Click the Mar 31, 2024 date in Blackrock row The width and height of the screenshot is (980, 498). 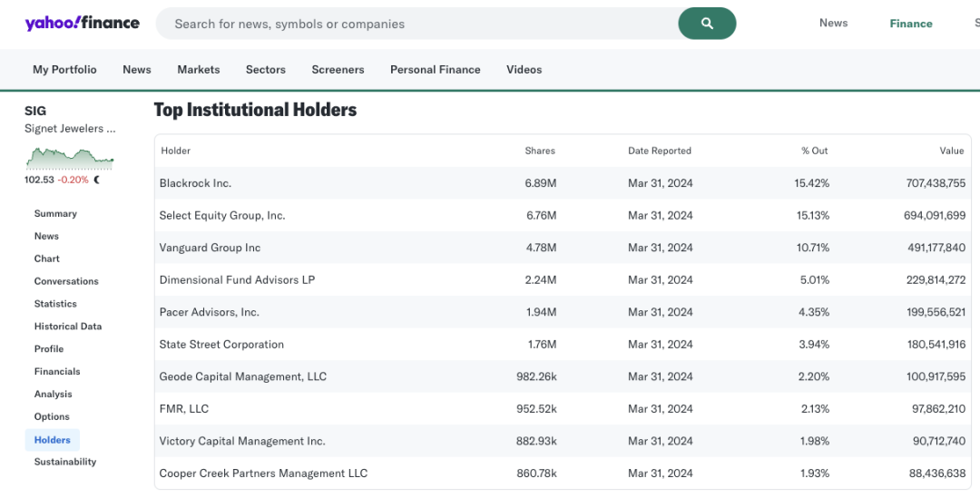(x=661, y=183)
